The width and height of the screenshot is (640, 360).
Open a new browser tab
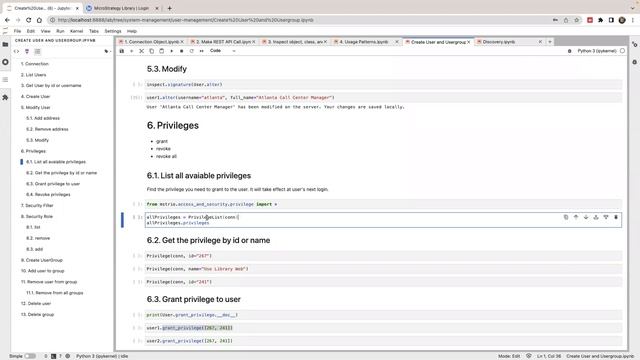pyautogui.click(x=169, y=8)
